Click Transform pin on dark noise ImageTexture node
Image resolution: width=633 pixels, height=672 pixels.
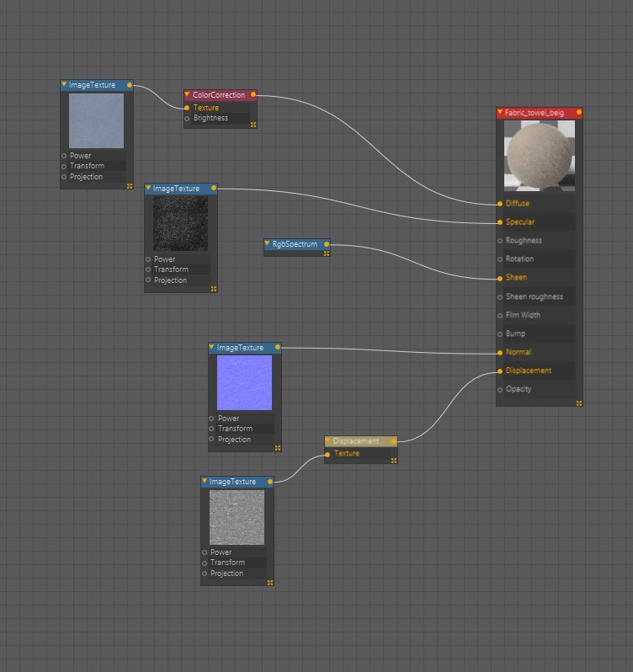[148, 269]
